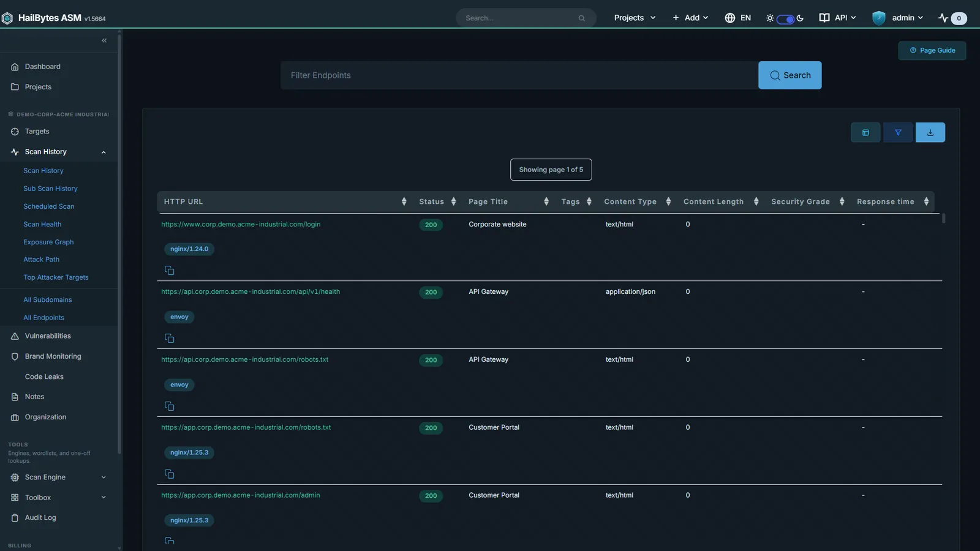Open the Add dropdown menu

(690, 18)
